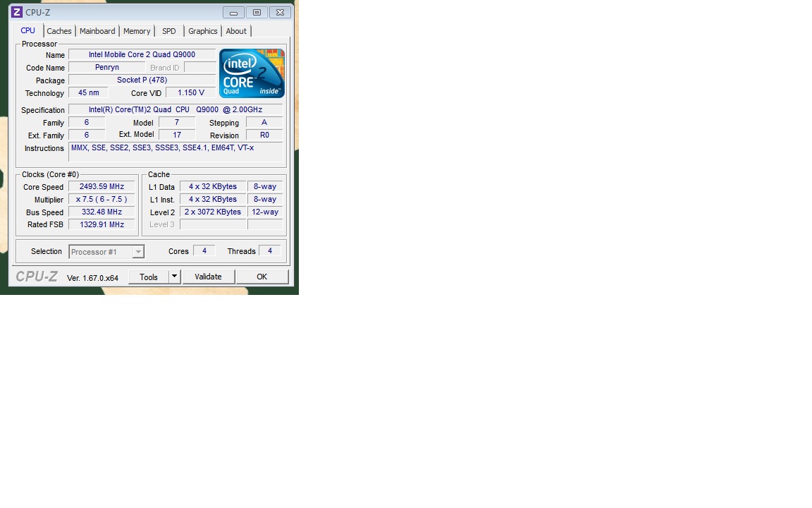Click the L1 Inst. size '4 x 32 KBytes'
This screenshot has height=508, width=812.
pyautogui.click(x=213, y=199)
